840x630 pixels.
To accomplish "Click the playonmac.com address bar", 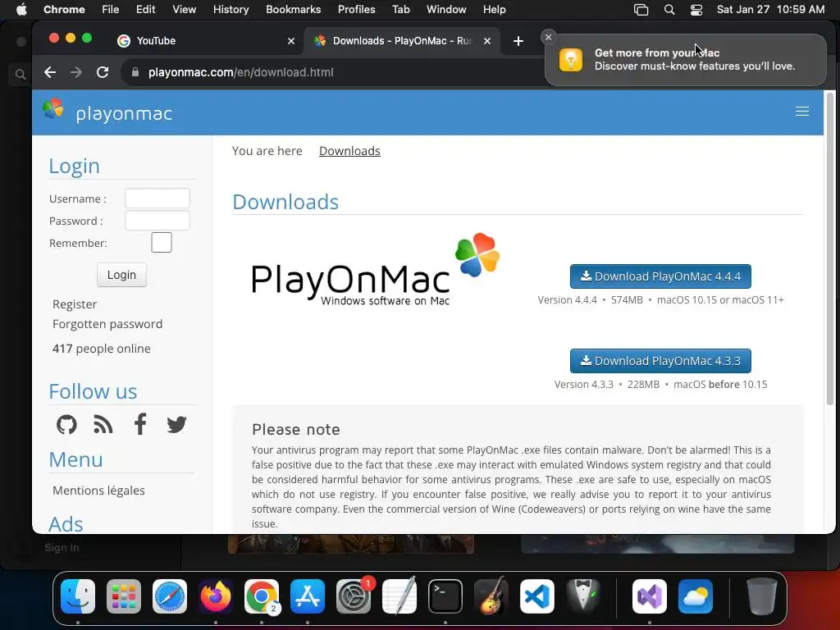I will (x=332, y=72).
